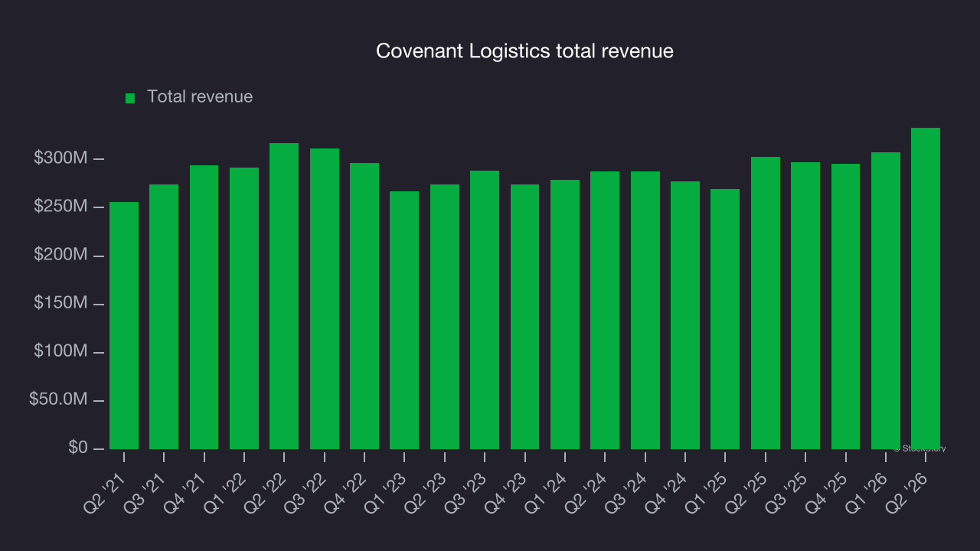Click the "Total revenue" legend label

point(200,97)
